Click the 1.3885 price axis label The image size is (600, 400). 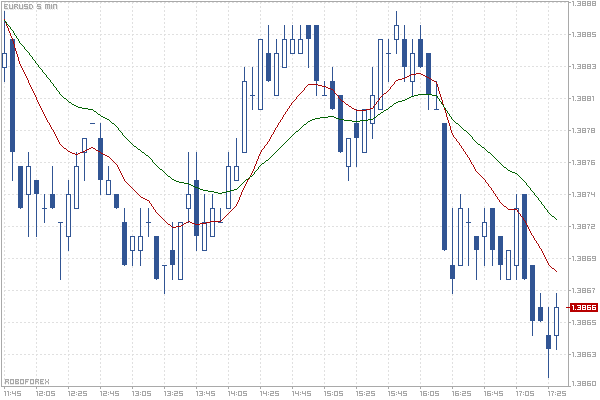584,34
